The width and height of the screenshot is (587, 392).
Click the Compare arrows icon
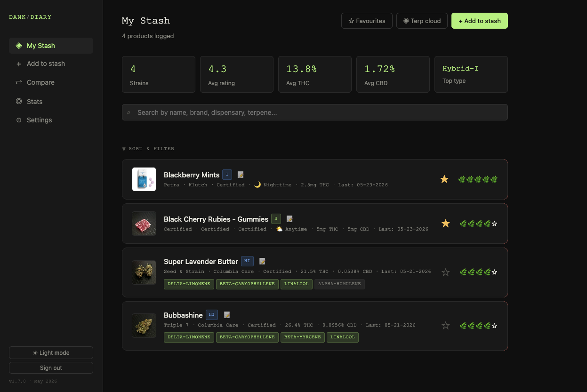pyautogui.click(x=19, y=82)
